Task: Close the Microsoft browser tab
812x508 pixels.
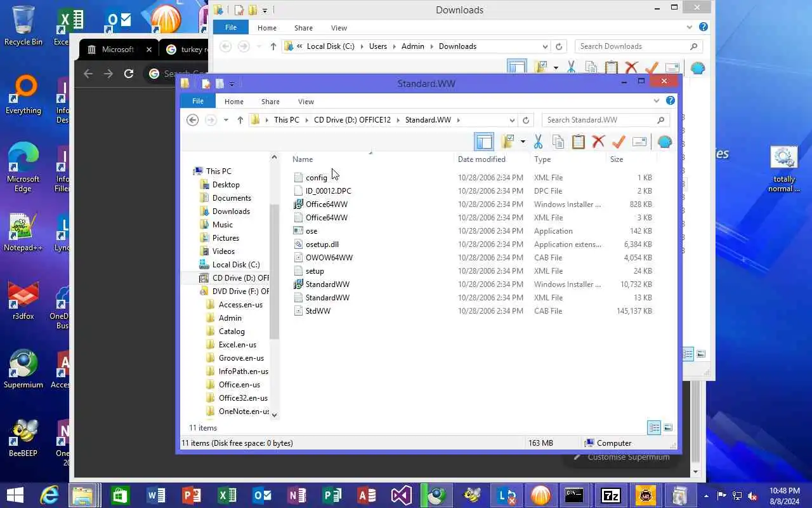Action: pyautogui.click(x=149, y=50)
